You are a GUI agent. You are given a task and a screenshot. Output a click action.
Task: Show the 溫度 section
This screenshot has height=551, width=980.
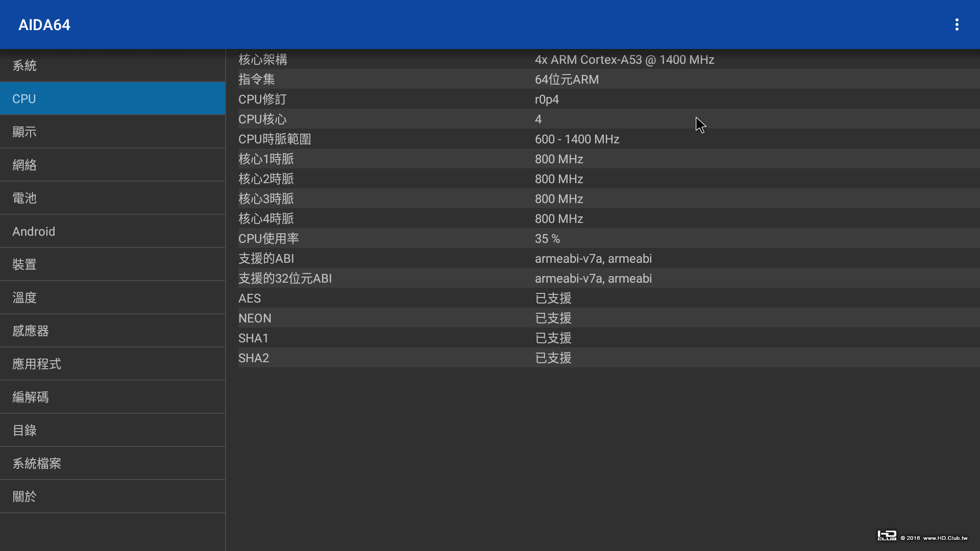click(x=112, y=298)
